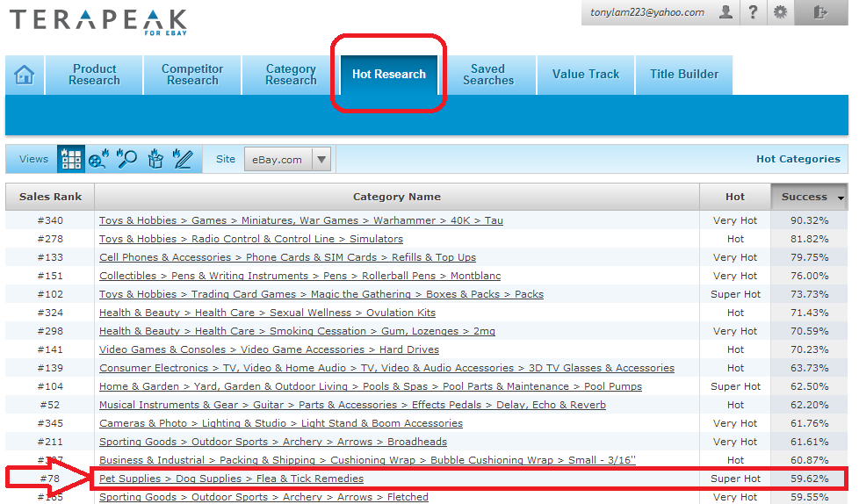Open the Bubble Cushioning Wrap Small link

point(367,460)
